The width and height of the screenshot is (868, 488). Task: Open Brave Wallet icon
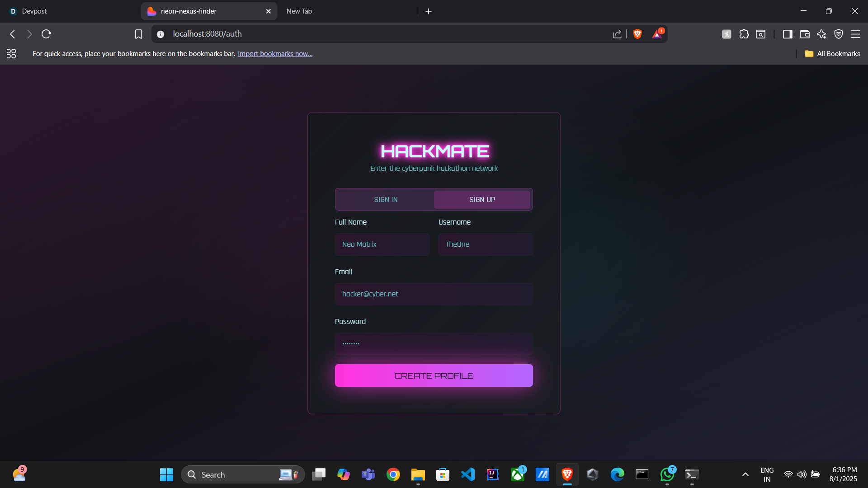805,34
